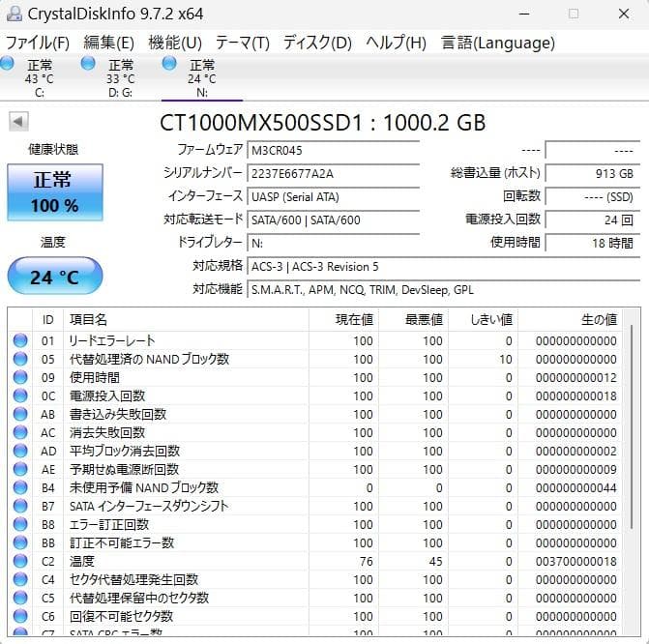Click the blue status icon for ID C4
The image size is (649, 644).
pyautogui.click(x=20, y=579)
